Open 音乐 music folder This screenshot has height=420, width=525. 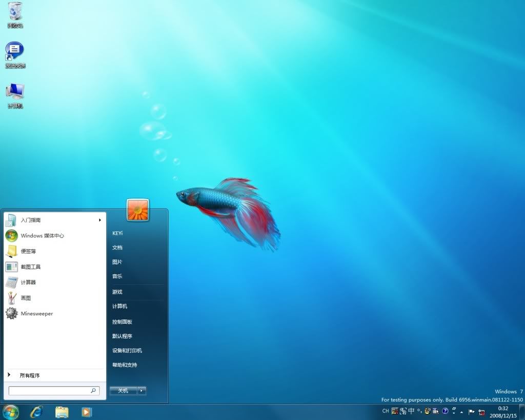[117, 276]
